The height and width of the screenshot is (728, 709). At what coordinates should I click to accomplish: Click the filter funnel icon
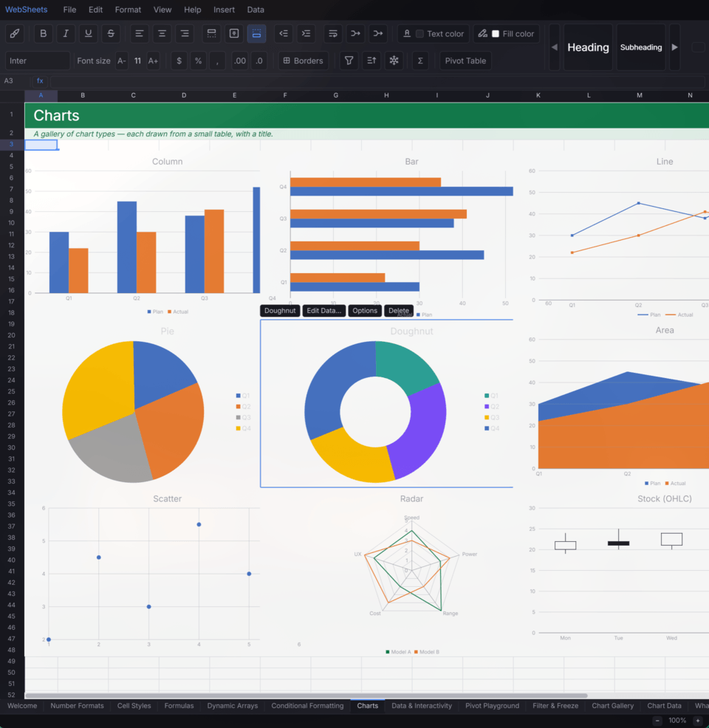coord(349,61)
